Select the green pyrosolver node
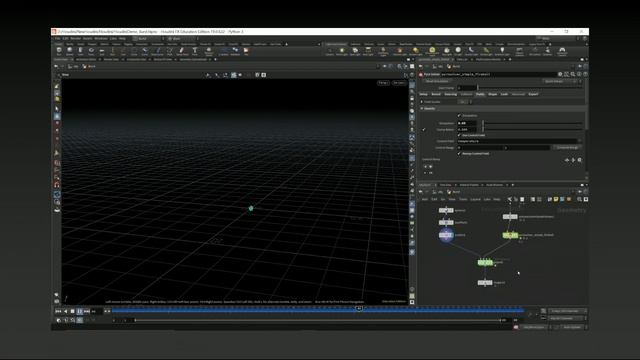 510,236
